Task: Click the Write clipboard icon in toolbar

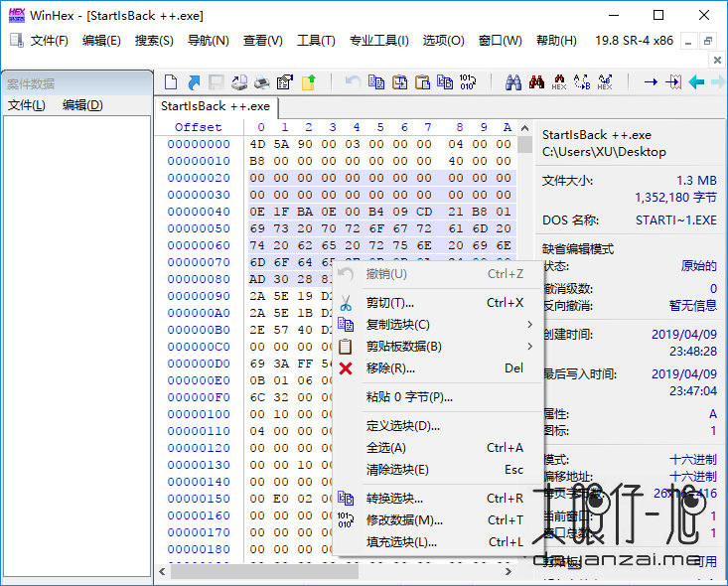Action: (x=399, y=82)
